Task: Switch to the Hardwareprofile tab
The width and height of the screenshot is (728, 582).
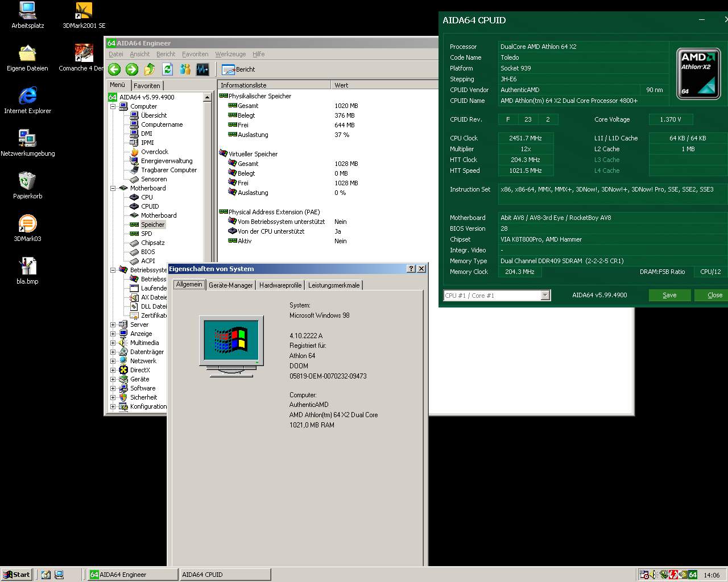Action: pyautogui.click(x=280, y=285)
